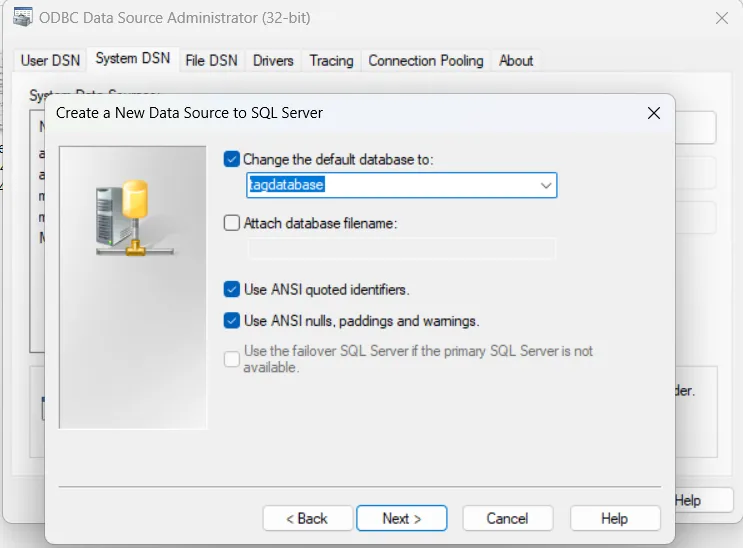Enable Attach database filename checkbox

coord(233,224)
